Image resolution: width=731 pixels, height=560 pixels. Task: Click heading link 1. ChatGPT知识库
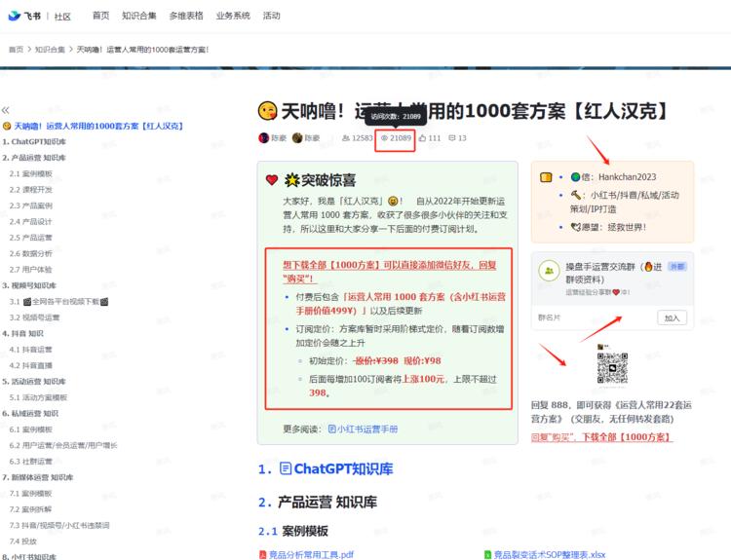tap(326, 468)
